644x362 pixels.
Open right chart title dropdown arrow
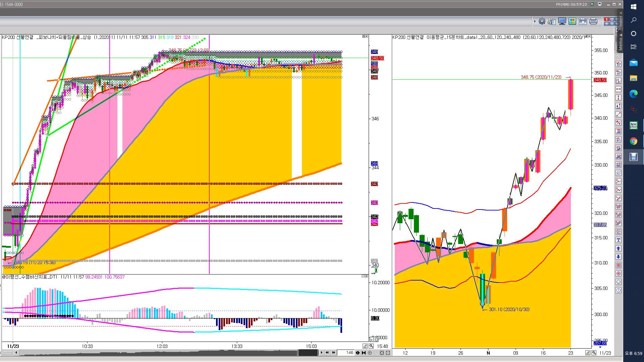[589, 37]
